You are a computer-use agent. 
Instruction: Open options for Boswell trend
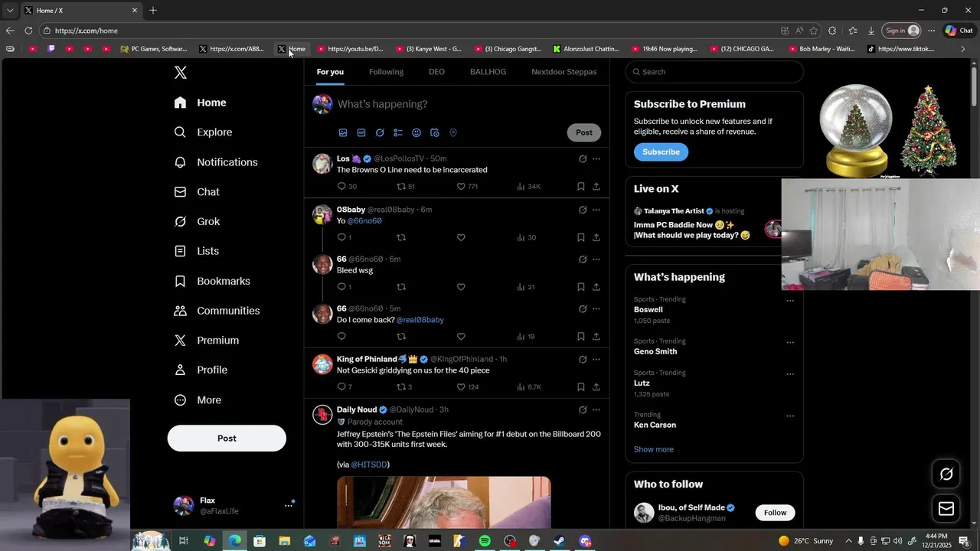coord(790,301)
